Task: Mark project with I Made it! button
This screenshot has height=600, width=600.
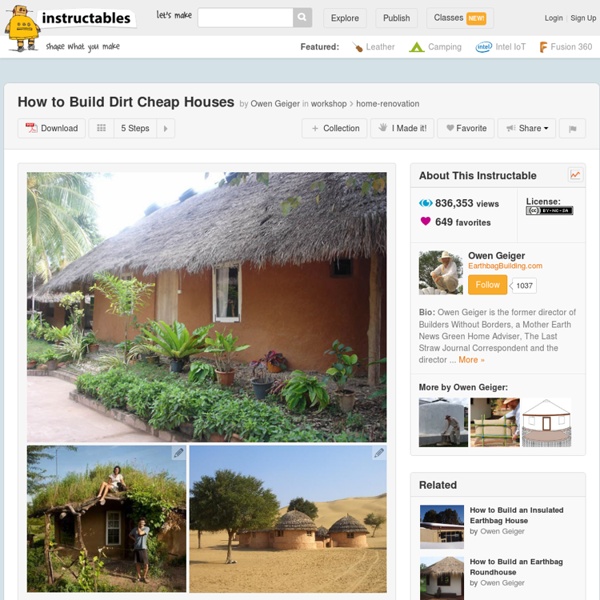Action: 402,129
